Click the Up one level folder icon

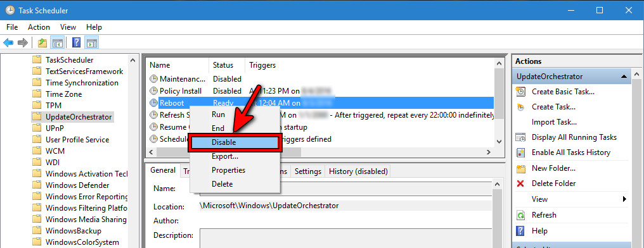coord(42,42)
